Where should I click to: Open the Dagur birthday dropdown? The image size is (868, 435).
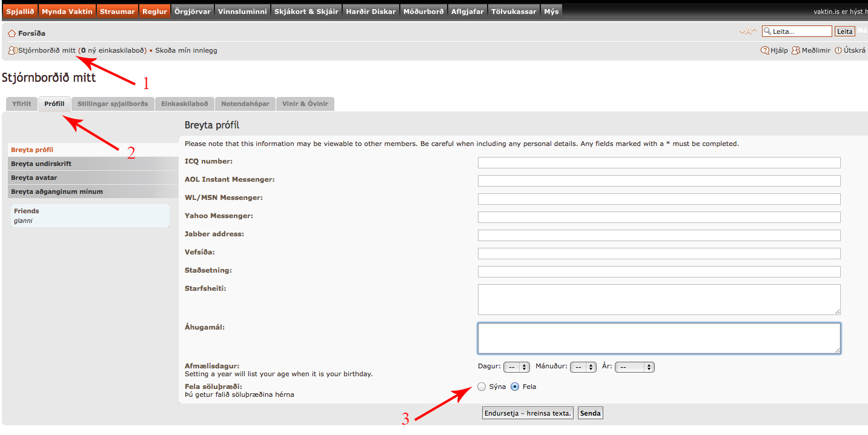(x=517, y=367)
